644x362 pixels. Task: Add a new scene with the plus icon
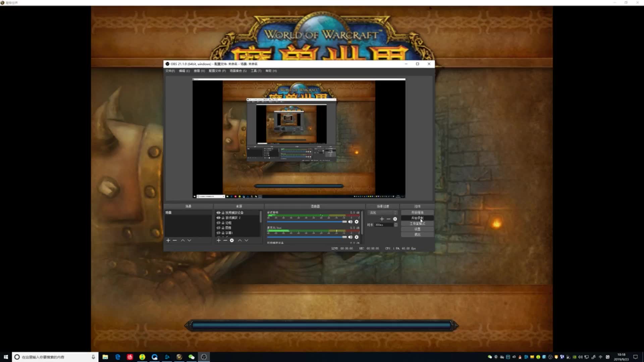point(168,240)
